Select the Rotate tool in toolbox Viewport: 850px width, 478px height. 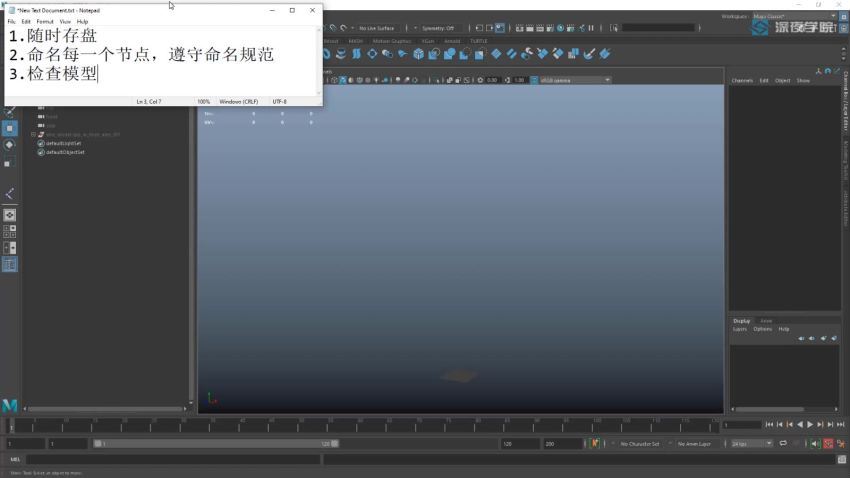[x=9, y=145]
